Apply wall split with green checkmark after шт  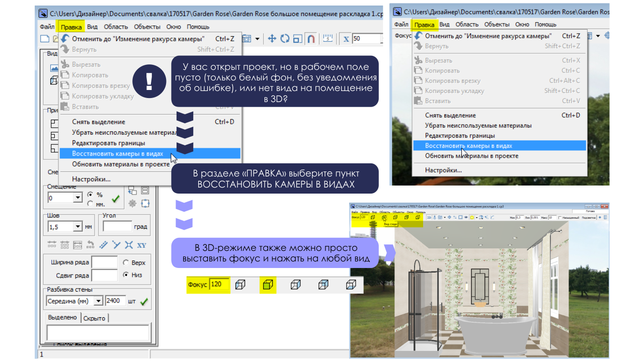[144, 302]
